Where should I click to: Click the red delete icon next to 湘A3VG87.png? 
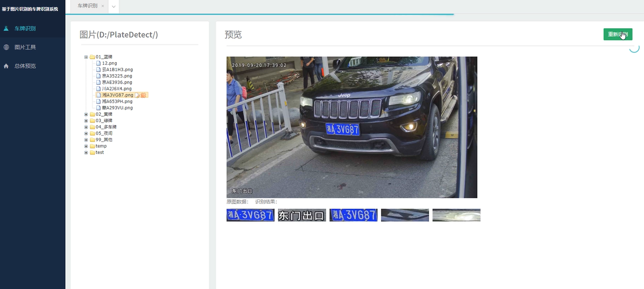[144, 95]
